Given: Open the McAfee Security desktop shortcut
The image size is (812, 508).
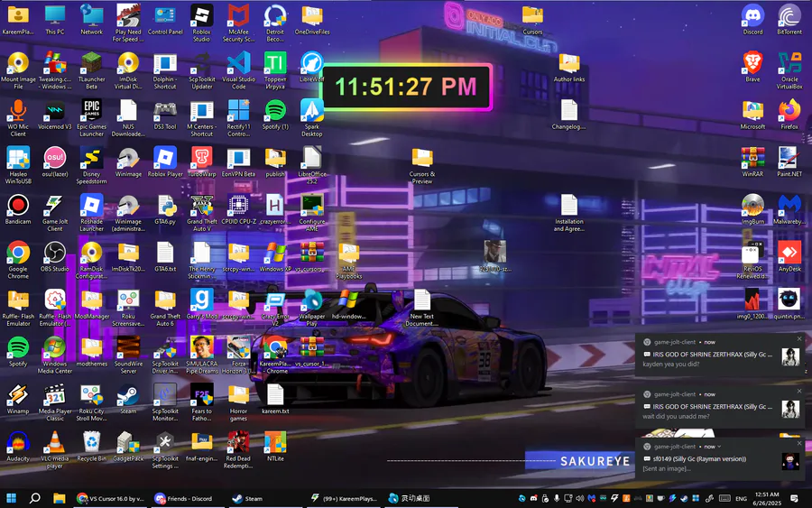Looking at the screenshot, I should 238,23.
